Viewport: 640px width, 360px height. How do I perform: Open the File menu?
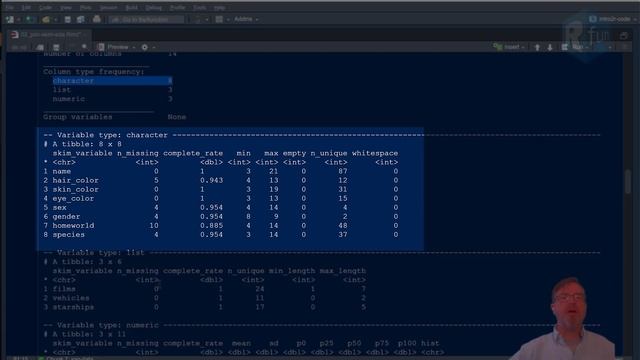(9, 7)
